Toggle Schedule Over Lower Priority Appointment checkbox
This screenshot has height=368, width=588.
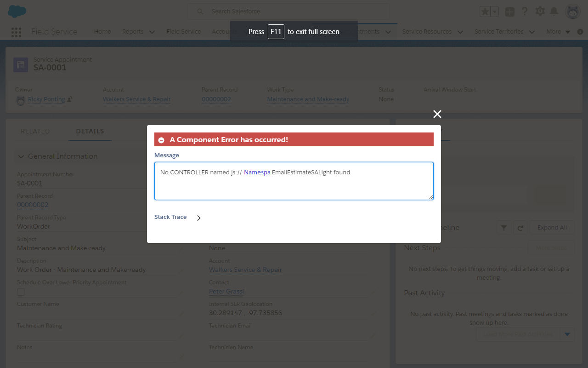click(21, 292)
